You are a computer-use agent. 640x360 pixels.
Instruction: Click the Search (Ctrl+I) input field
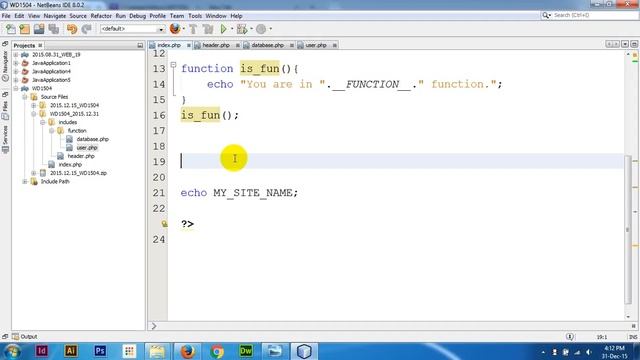[595, 15]
